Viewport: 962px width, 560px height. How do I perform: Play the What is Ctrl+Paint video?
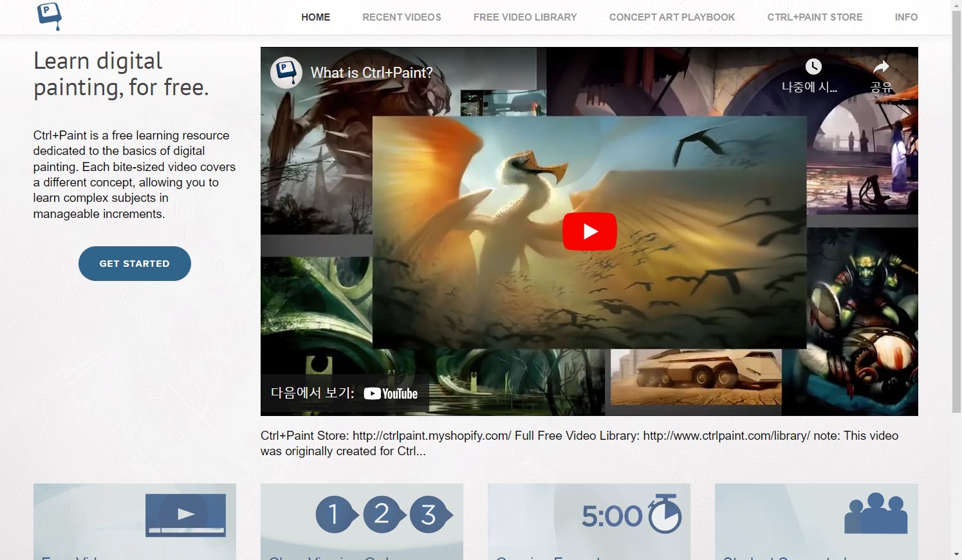point(589,231)
